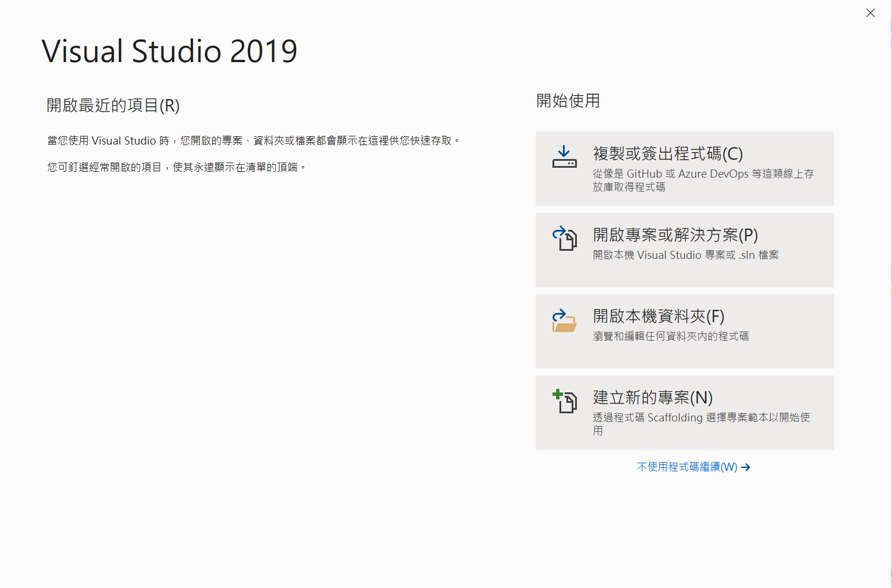Image resolution: width=892 pixels, height=588 pixels.
Task: Click the 開始使用 heading
Action: [x=568, y=101]
